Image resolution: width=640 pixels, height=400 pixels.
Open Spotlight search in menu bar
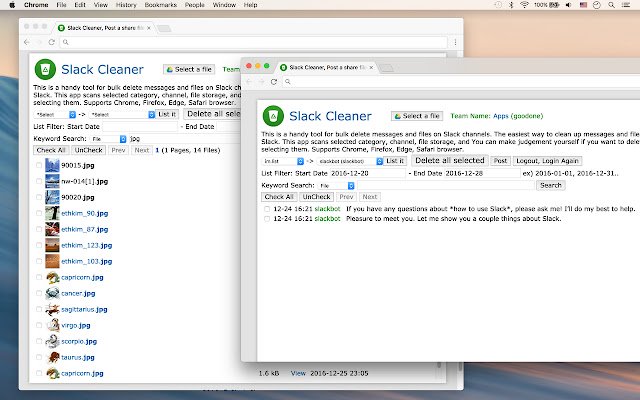611,5
